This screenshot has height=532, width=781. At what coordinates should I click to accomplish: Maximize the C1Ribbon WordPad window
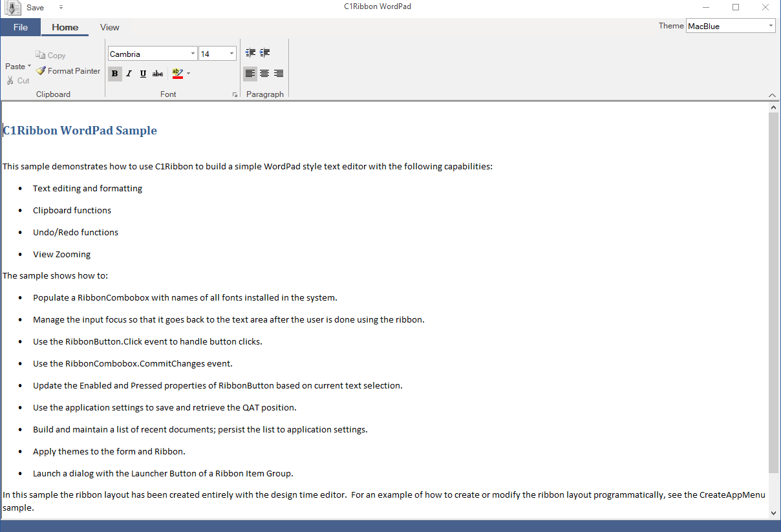[735, 7]
